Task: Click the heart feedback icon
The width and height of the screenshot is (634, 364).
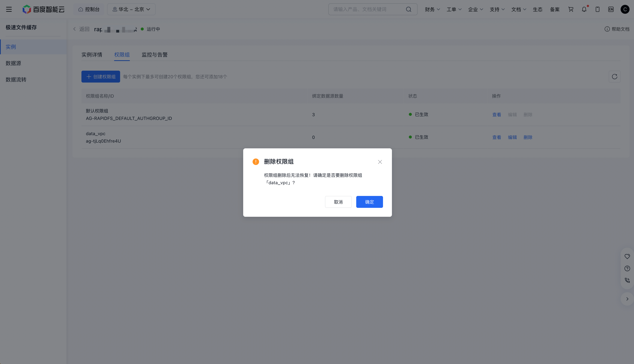Action: (x=627, y=257)
